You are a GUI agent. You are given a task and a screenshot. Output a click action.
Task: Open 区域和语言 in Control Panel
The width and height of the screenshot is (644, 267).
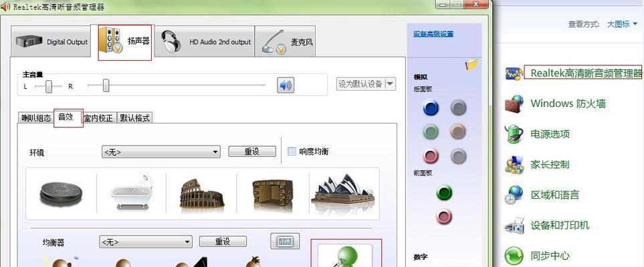click(554, 195)
